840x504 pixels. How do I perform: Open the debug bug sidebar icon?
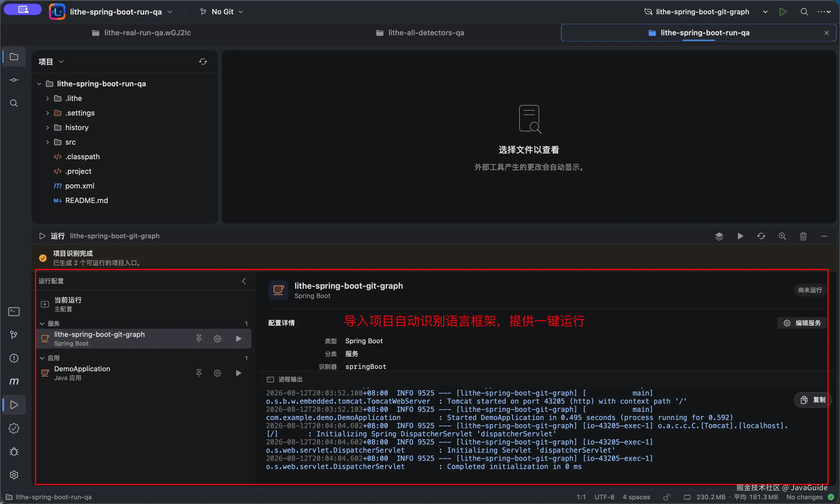14,452
